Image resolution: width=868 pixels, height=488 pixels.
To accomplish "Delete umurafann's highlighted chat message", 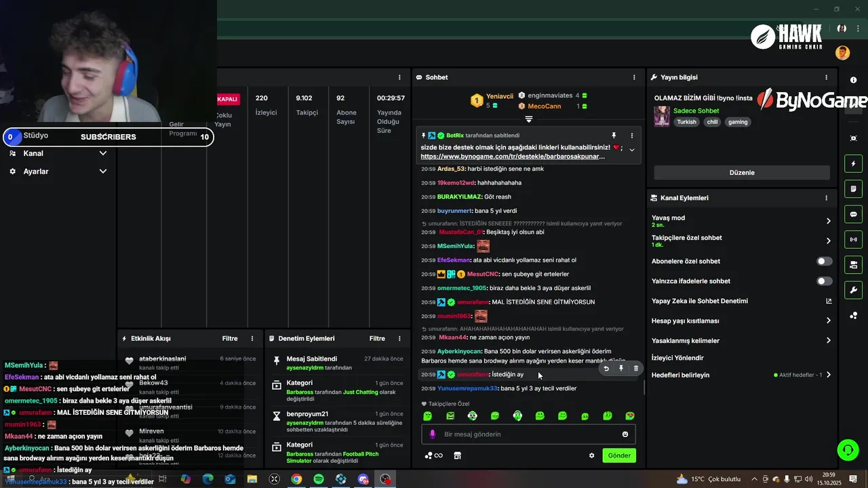I will click(636, 369).
